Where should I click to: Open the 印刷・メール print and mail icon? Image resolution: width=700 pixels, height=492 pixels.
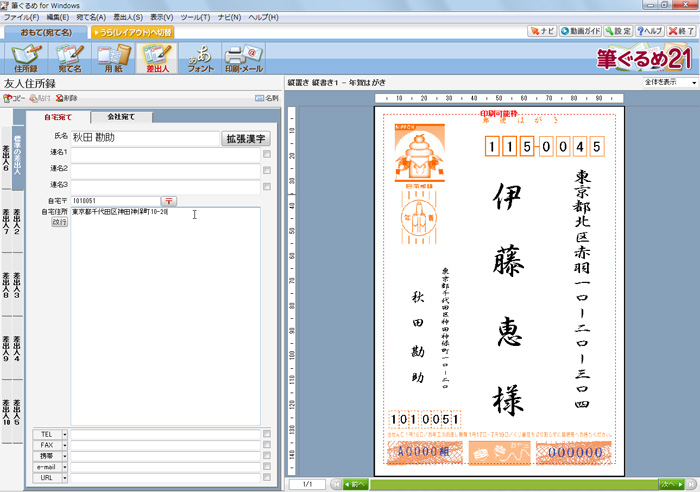pyautogui.click(x=244, y=58)
